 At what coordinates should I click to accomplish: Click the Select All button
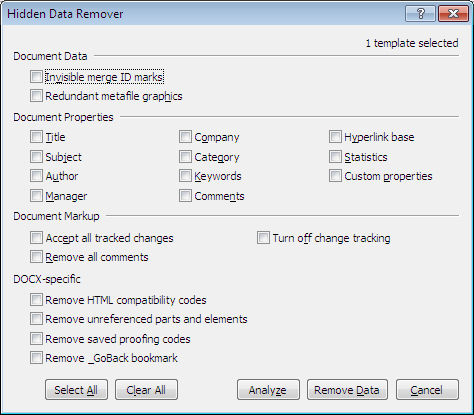click(x=76, y=389)
